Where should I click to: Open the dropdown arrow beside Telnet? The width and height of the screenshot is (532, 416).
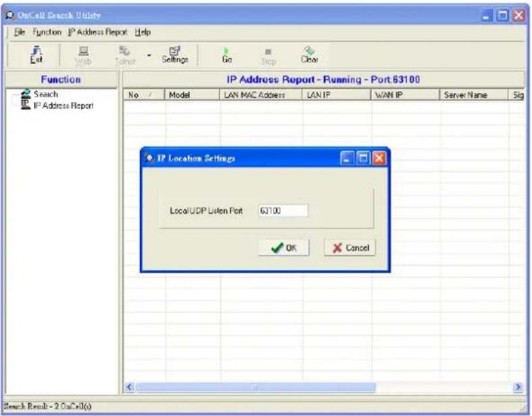tap(149, 55)
